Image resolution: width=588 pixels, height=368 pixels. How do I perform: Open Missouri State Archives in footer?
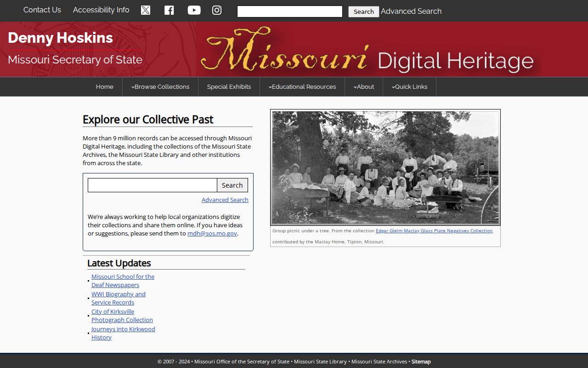(x=379, y=362)
